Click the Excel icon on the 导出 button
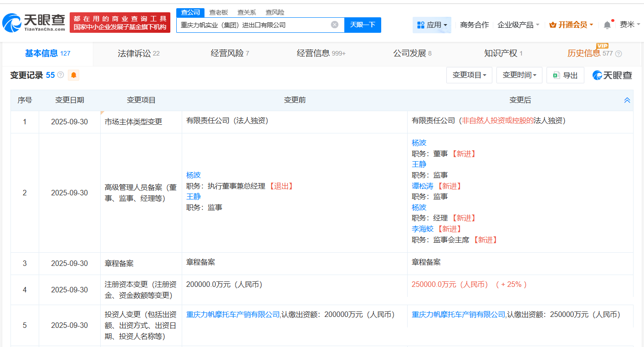The width and height of the screenshot is (644, 347). (556, 75)
